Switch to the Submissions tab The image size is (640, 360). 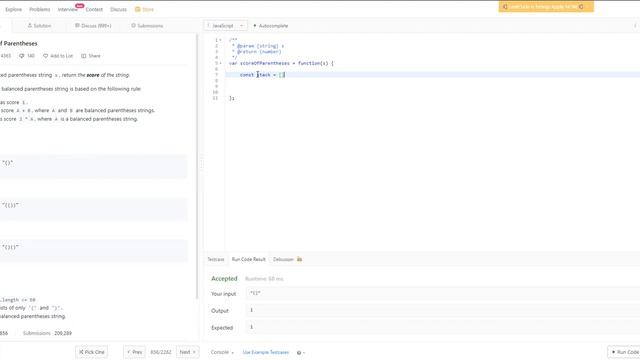point(147,26)
